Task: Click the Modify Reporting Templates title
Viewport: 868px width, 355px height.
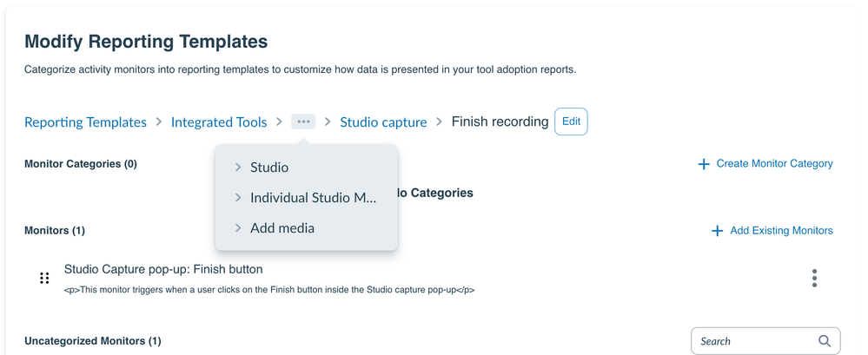Action: (x=146, y=42)
